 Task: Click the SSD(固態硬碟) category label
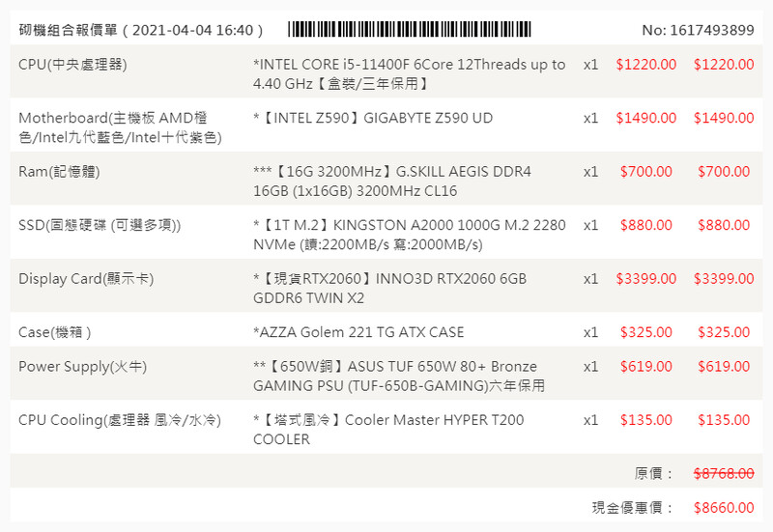click(x=100, y=225)
